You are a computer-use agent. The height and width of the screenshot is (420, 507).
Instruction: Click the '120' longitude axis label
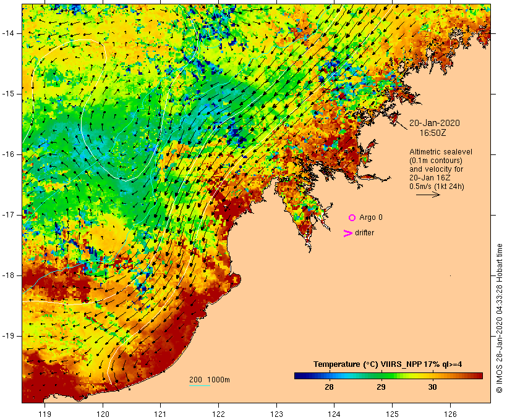point(103,414)
